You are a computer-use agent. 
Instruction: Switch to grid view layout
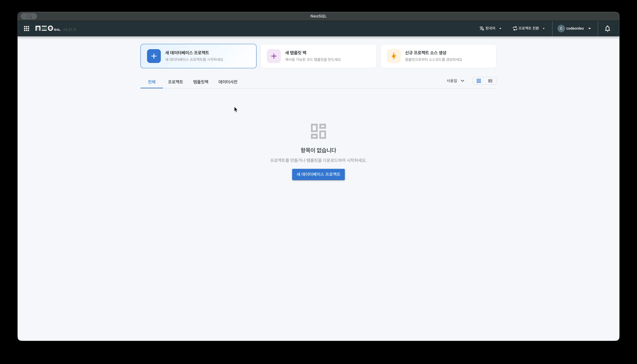point(479,81)
